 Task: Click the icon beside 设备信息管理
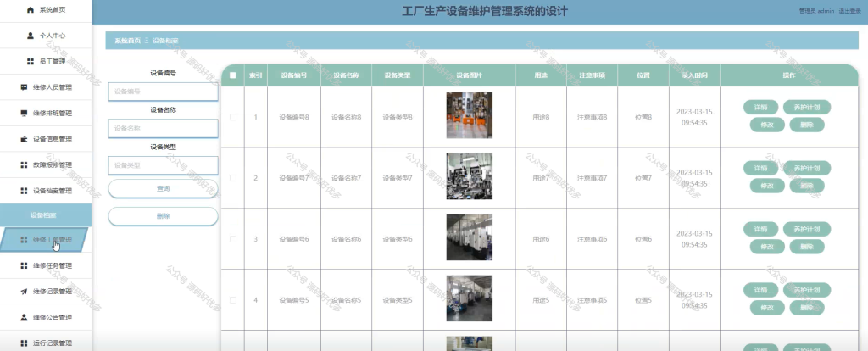coord(24,139)
